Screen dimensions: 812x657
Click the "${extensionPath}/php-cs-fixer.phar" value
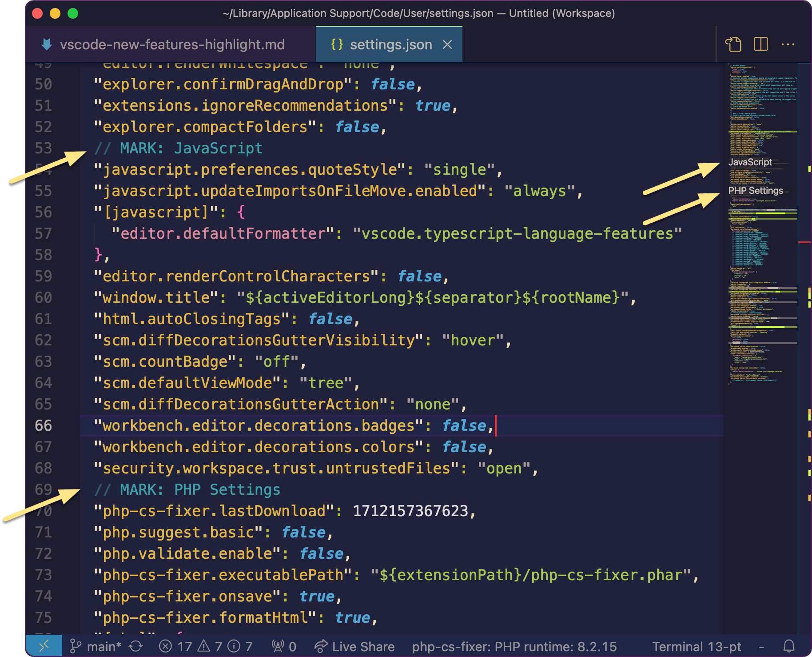point(531,575)
